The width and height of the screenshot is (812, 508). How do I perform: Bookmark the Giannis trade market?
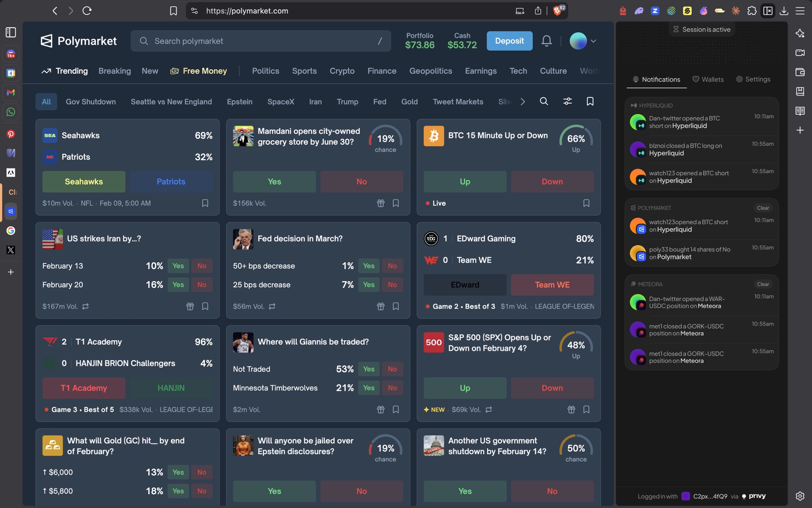tap(395, 409)
